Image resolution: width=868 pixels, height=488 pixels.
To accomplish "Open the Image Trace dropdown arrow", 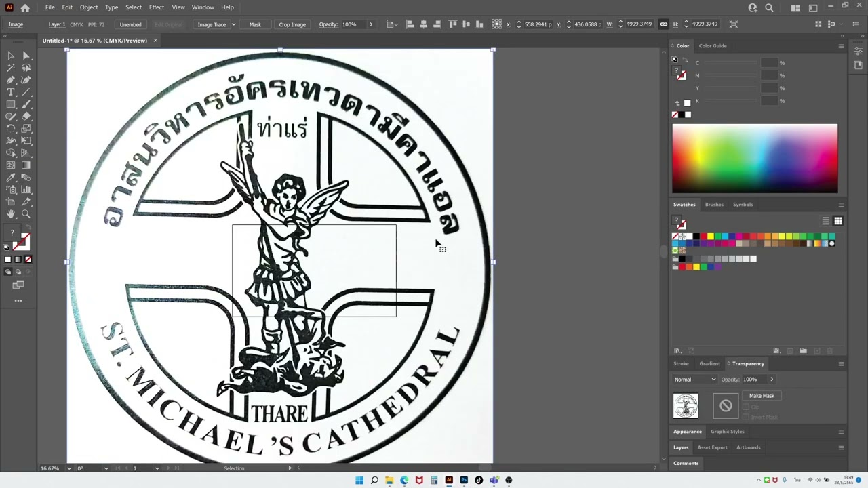I will 233,24.
